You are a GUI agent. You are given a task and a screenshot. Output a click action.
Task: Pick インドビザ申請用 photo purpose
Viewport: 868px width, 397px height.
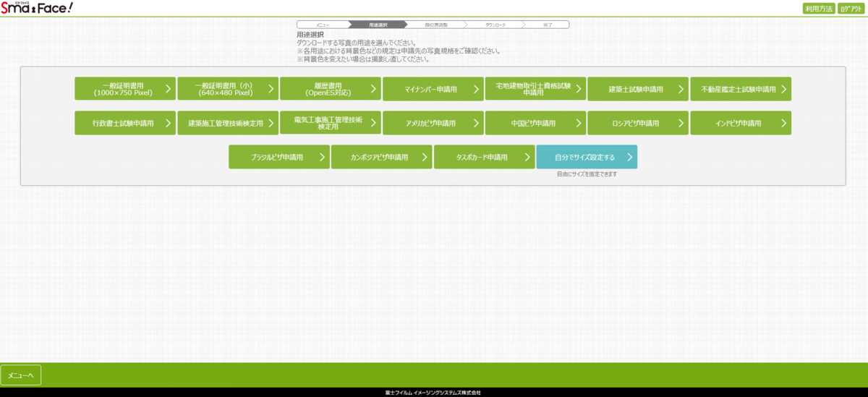coord(741,123)
